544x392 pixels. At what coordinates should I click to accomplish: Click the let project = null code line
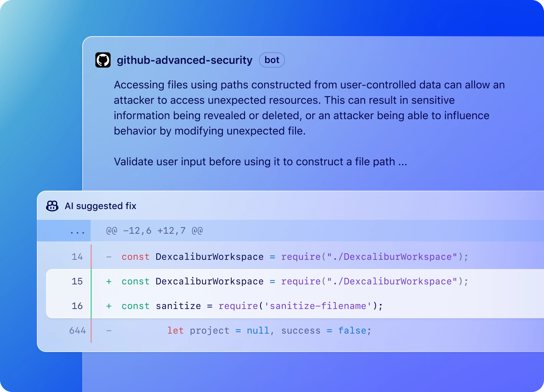point(269,331)
